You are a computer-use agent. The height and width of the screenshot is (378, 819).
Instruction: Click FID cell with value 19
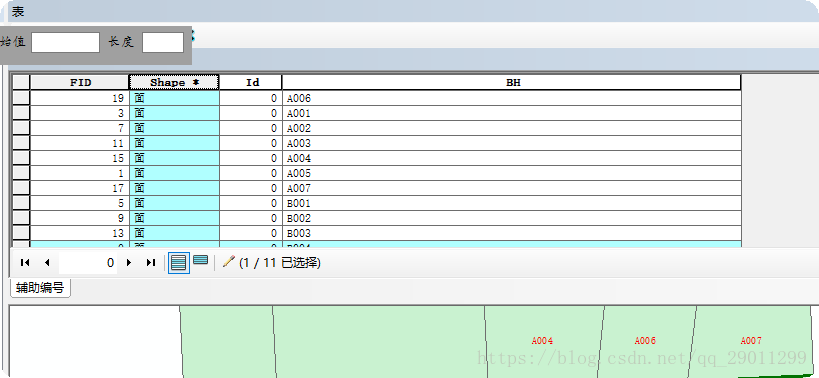point(80,98)
